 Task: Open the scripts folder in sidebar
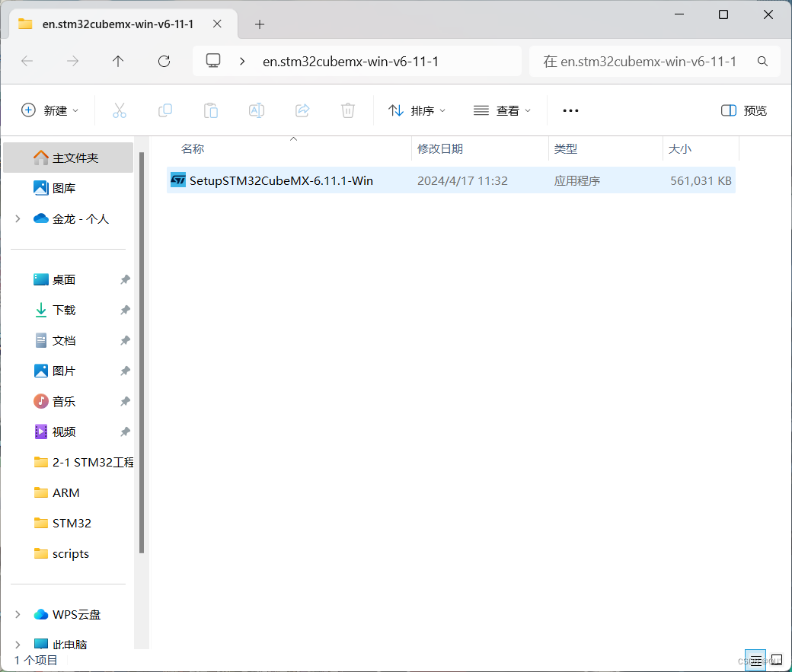click(61, 553)
